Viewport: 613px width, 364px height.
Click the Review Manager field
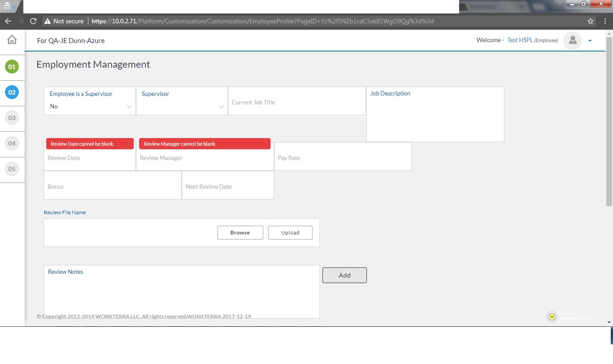(x=205, y=156)
